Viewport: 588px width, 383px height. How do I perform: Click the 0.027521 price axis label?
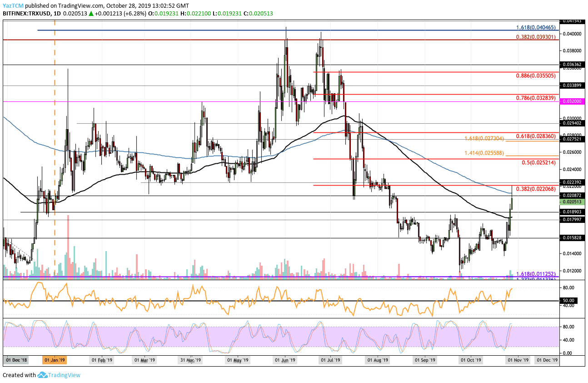pos(572,139)
